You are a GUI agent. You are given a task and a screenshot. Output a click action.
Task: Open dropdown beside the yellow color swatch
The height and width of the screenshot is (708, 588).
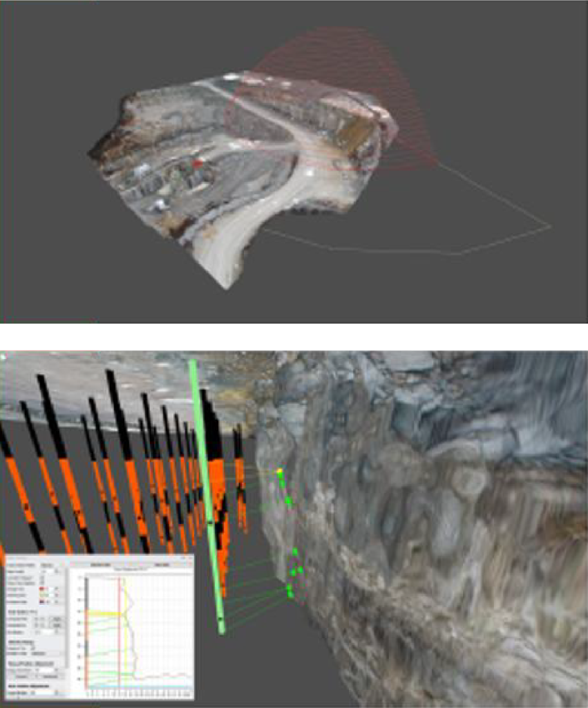(57, 595)
